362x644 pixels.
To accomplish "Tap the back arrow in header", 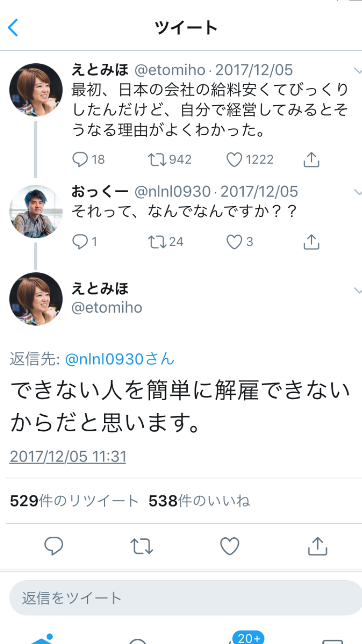I will 14,28.
